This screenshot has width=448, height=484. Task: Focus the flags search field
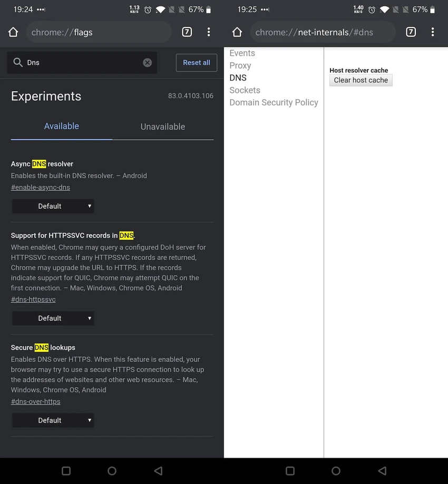[82, 63]
